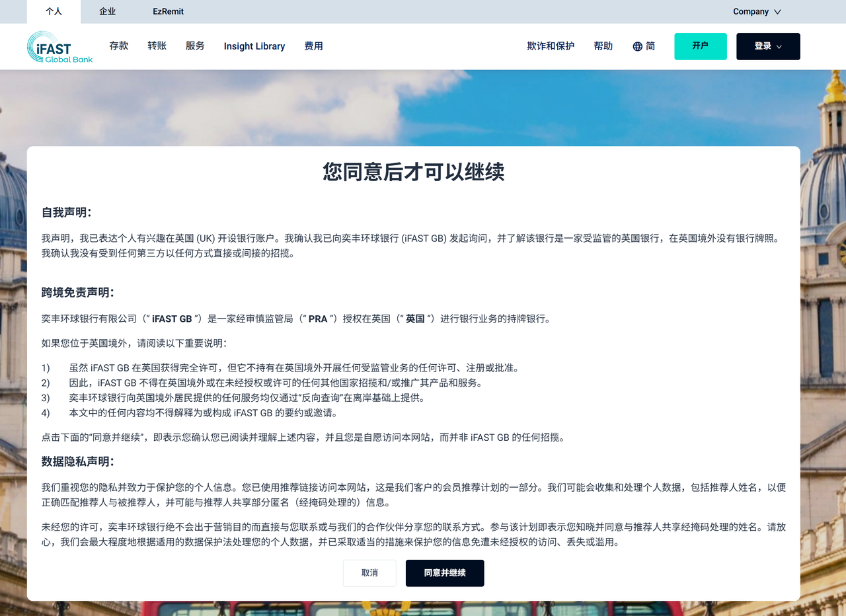This screenshot has height=616, width=846.
Task: Open the 费用 page
Action: [313, 46]
